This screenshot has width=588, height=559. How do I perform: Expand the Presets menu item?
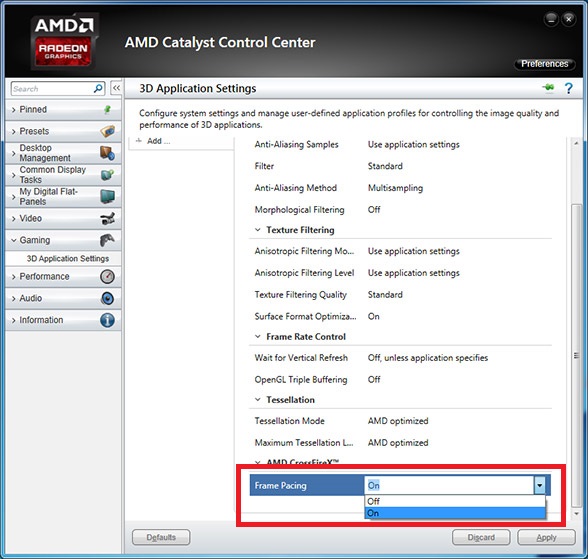pyautogui.click(x=63, y=131)
